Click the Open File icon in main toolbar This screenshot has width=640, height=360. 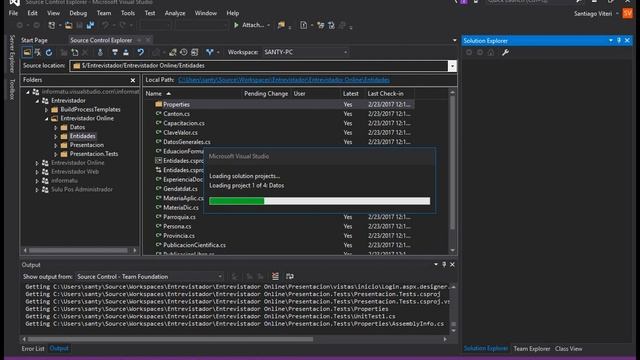pyautogui.click(x=69, y=25)
